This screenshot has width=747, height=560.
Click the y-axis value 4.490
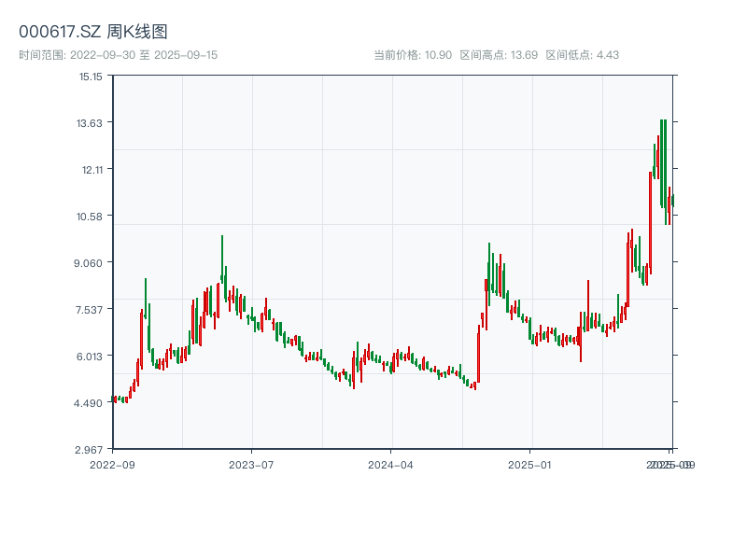[88, 403]
